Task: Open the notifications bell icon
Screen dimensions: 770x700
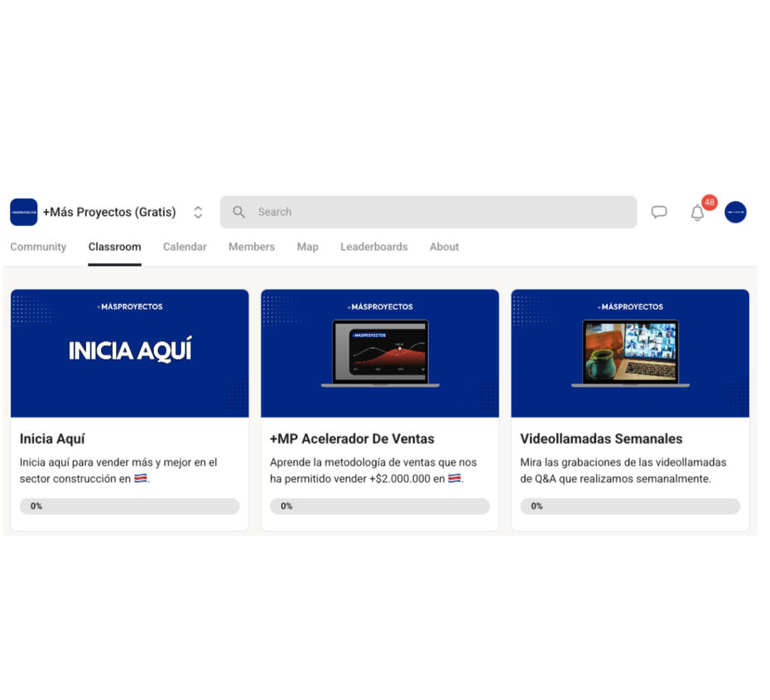Action: [x=697, y=213]
